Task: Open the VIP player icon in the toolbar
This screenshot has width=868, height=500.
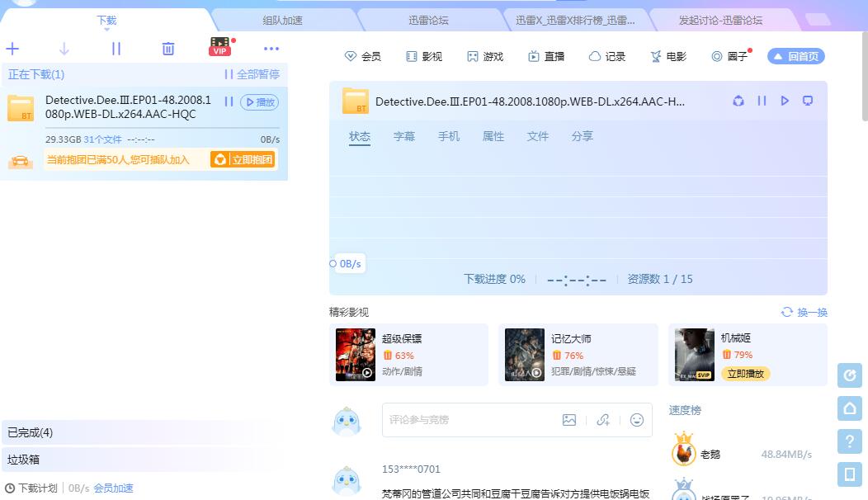Action: pos(219,49)
